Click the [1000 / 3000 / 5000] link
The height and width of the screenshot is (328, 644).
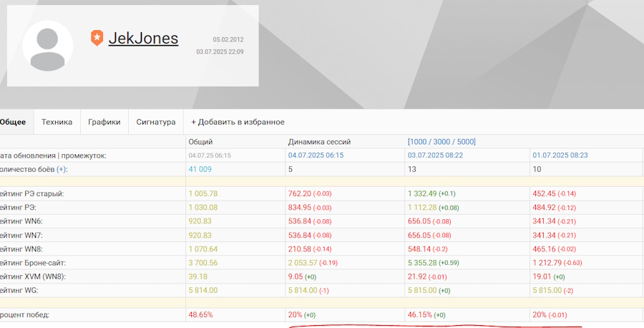point(441,142)
